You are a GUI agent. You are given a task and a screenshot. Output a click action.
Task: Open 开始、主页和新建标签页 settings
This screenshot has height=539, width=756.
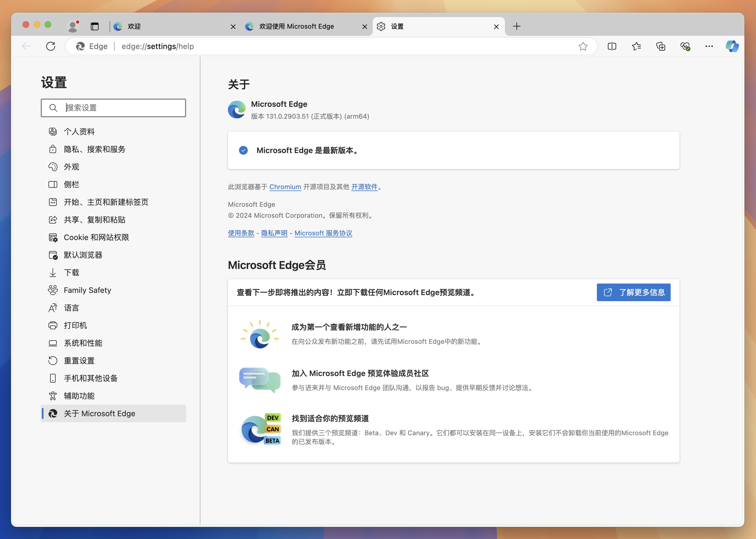113,202
